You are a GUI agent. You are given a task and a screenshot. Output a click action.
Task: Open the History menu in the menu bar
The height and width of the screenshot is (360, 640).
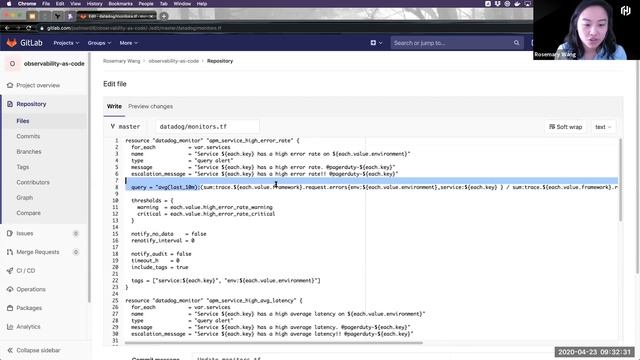[x=94, y=4]
